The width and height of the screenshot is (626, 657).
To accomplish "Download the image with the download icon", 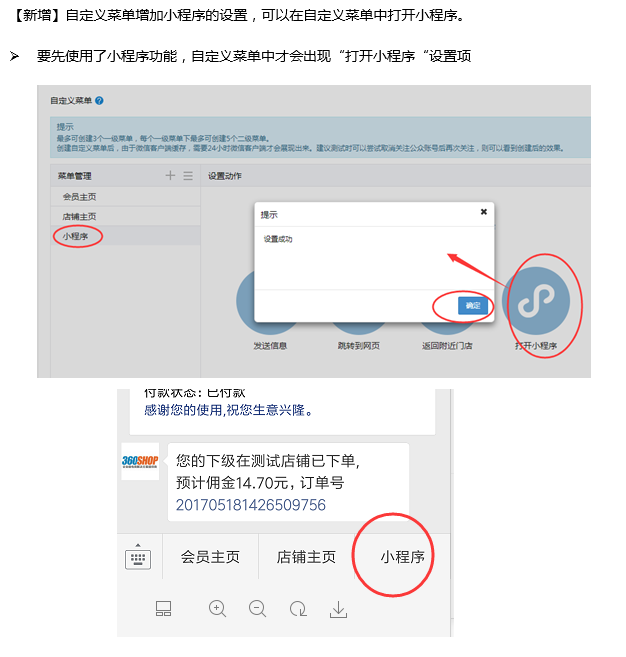I will 338,609.
